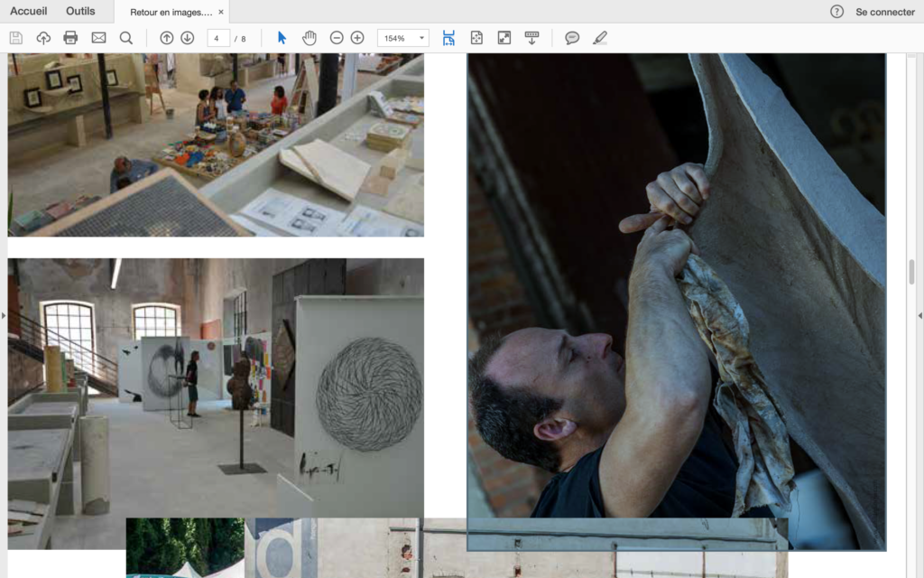Print the document using printer icon
This screenshot has height=578, width=924.
(70, 38)
